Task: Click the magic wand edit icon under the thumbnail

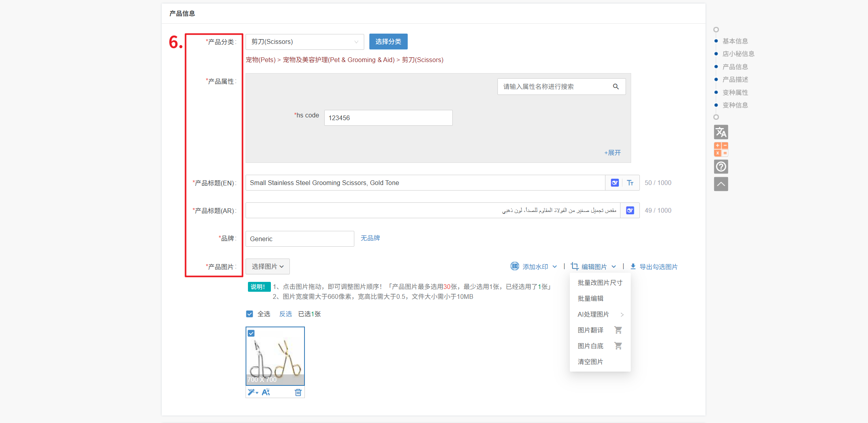Action: tap(253, 392)
